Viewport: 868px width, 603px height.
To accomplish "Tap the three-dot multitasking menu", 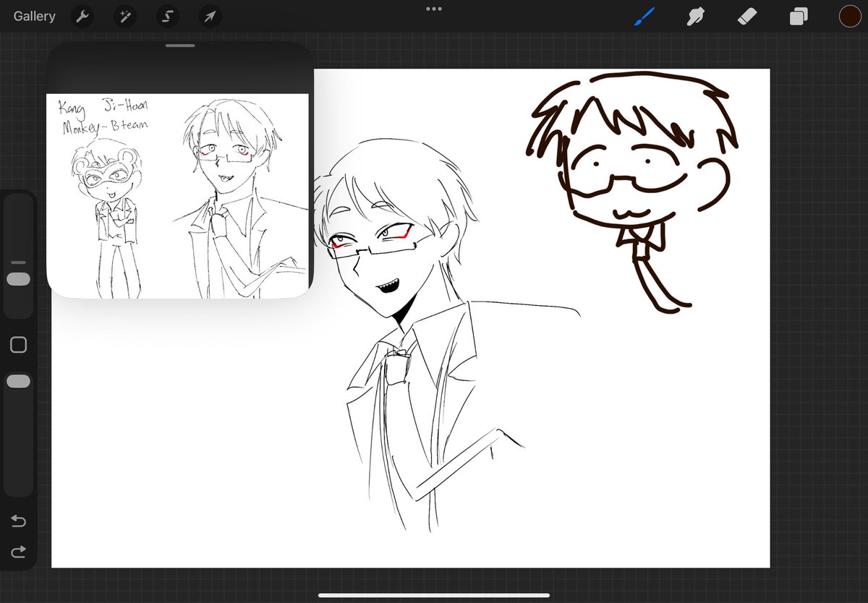I will (434, 9).
